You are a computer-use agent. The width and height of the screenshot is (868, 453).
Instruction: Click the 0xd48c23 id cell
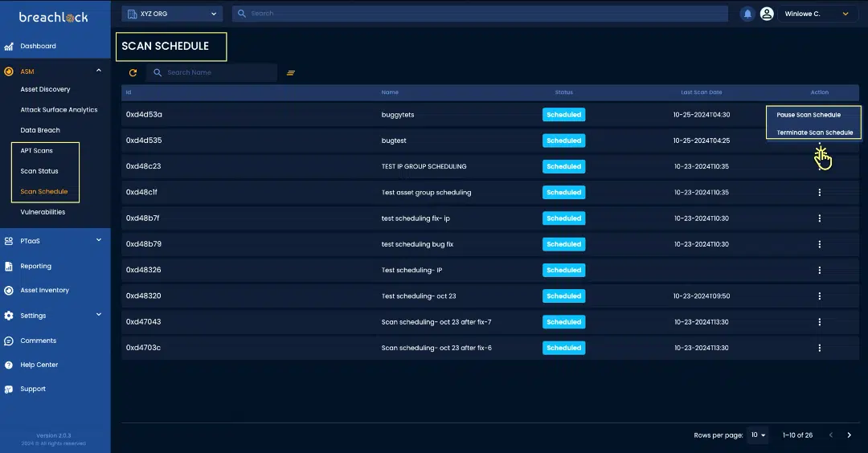pos(143,166)
